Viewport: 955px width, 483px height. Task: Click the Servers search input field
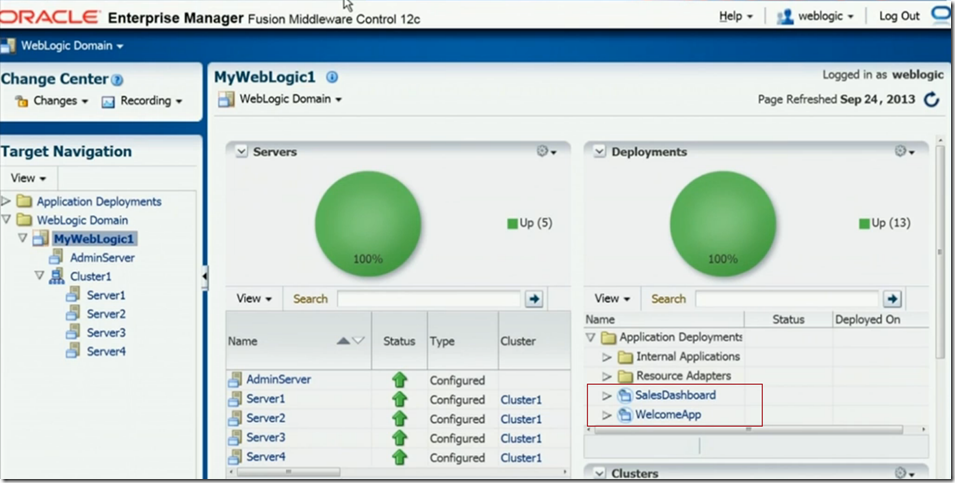coord(428,298)
